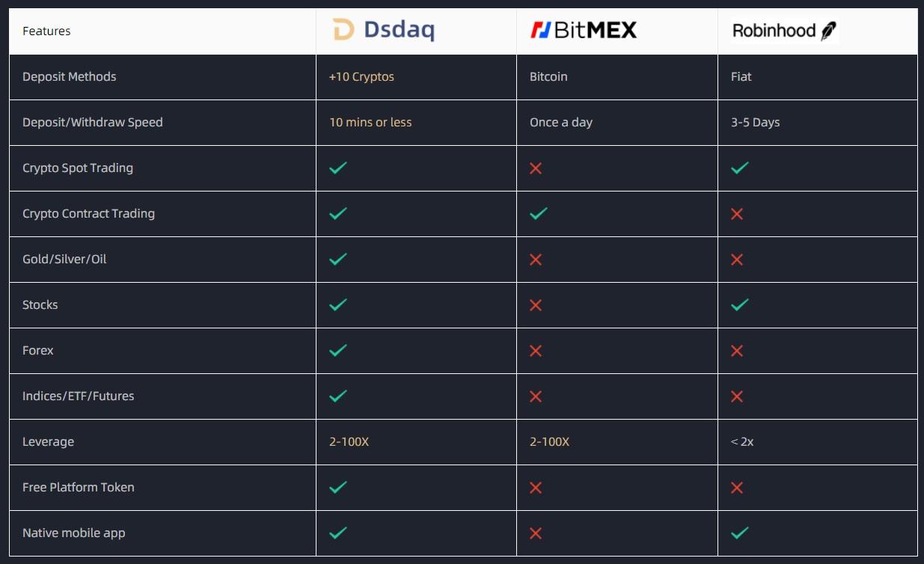Click the 'Indices/ETF/Futures' label
Viewport: 924px width, 564px height.
point(79,396)
